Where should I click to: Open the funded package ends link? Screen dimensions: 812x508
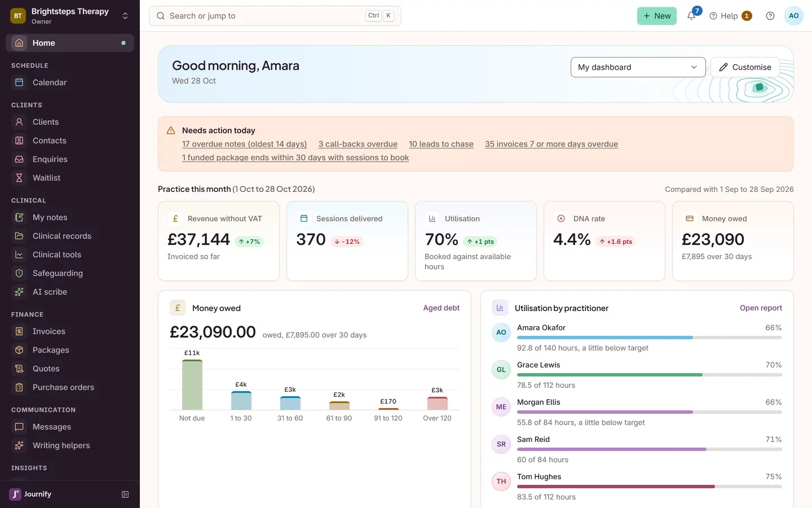[295, 157]
